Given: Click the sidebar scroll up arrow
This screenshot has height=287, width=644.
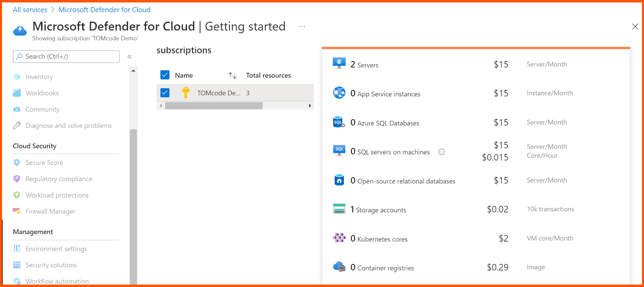Looking at the screenshot, I should click(133, 71).
